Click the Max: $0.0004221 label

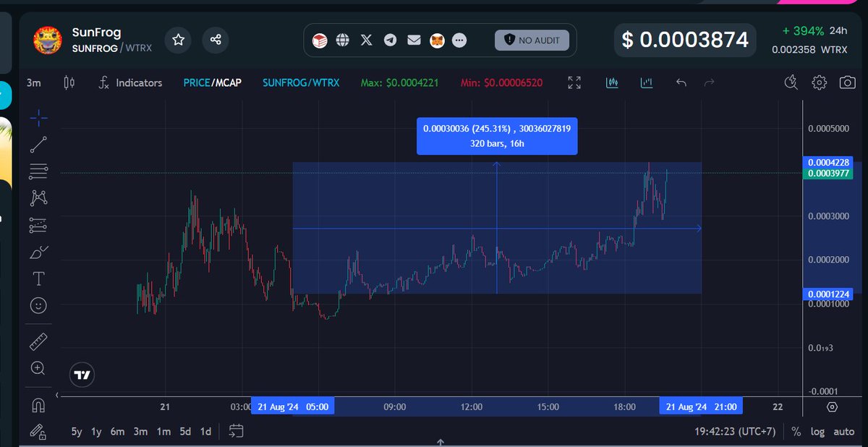400,82
